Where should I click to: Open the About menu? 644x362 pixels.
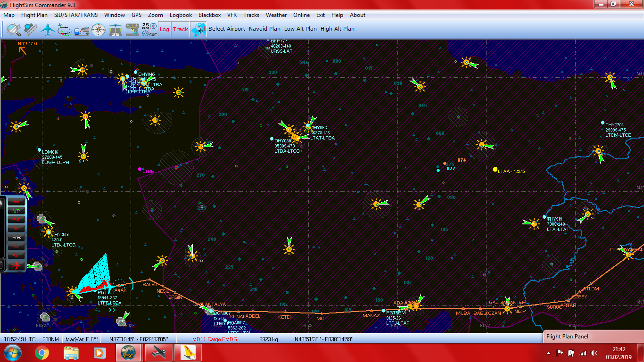click(x=357, y=15)
